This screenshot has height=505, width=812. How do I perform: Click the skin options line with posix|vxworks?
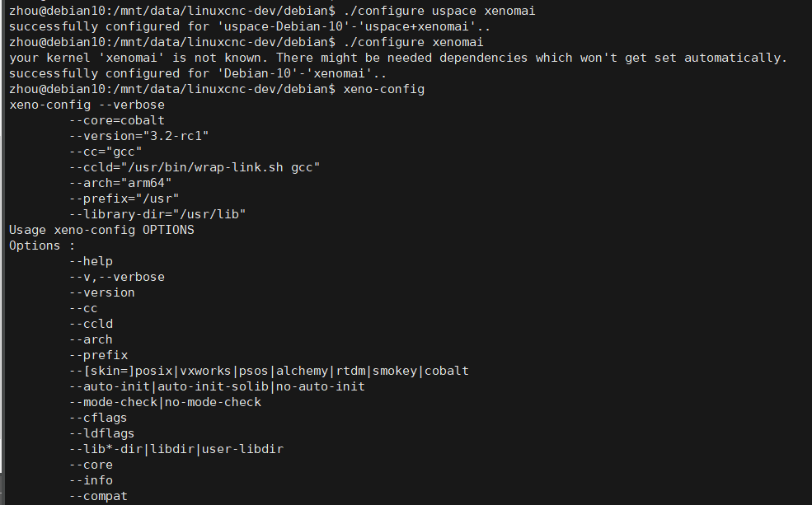[270, 371]
